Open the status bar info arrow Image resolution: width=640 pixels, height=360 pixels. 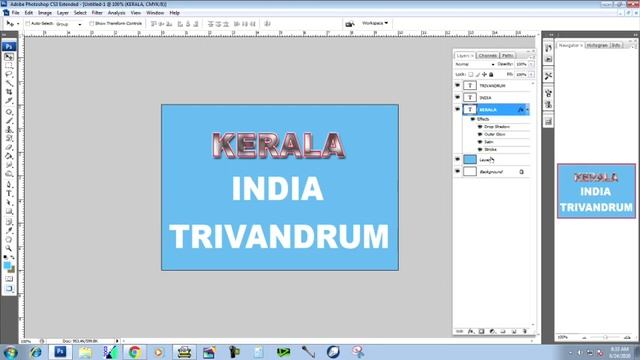(x=117, y=341)
